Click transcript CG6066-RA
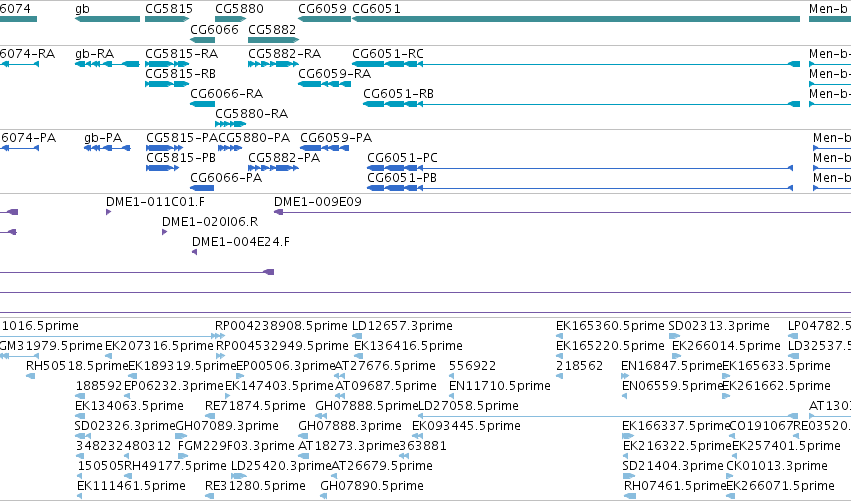The width and height of the screenshot is (851, 501). tap(202, 104)
